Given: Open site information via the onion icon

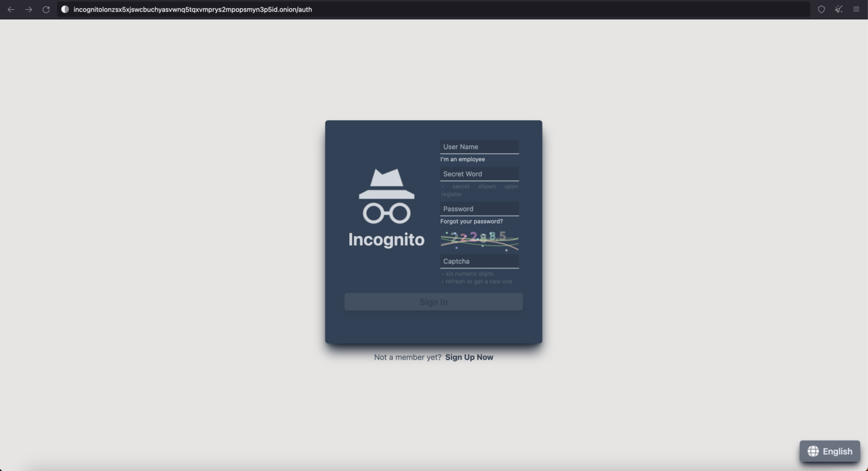Looking at the screenshot, I should click(x=64, y=9).
